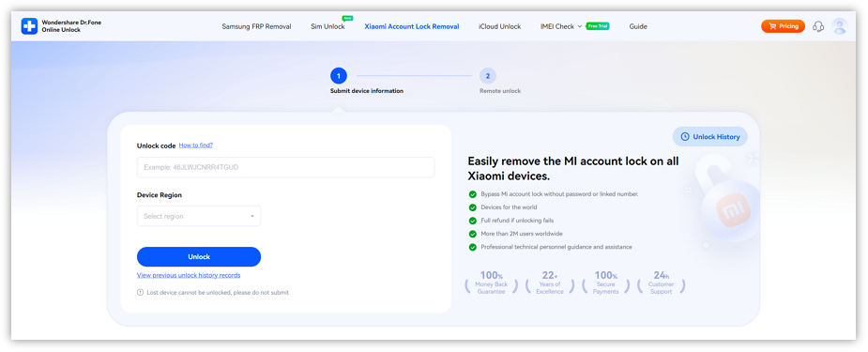Screen dimensions: 868x352
Task: Open the Guide menu item
Action: [638, 26]
